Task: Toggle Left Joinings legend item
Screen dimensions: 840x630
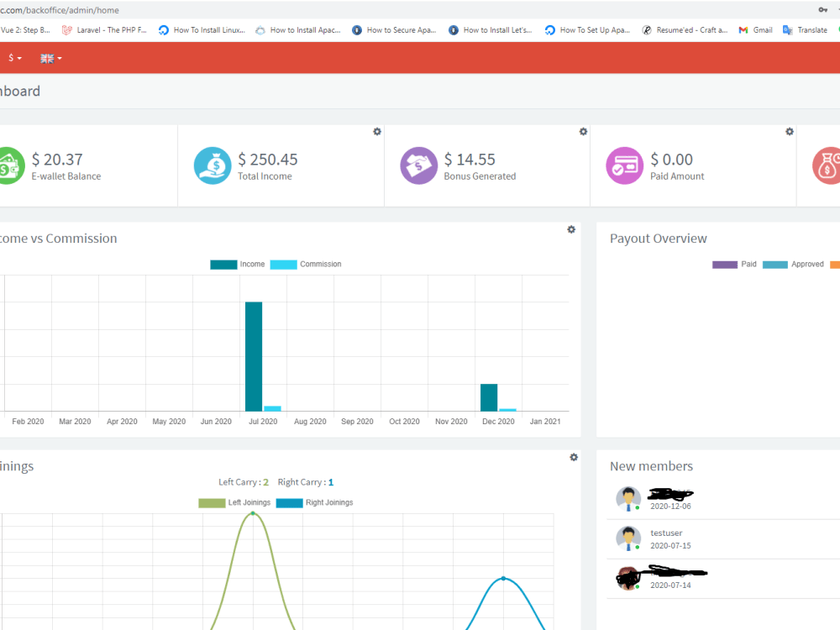Action: point(234,502)
